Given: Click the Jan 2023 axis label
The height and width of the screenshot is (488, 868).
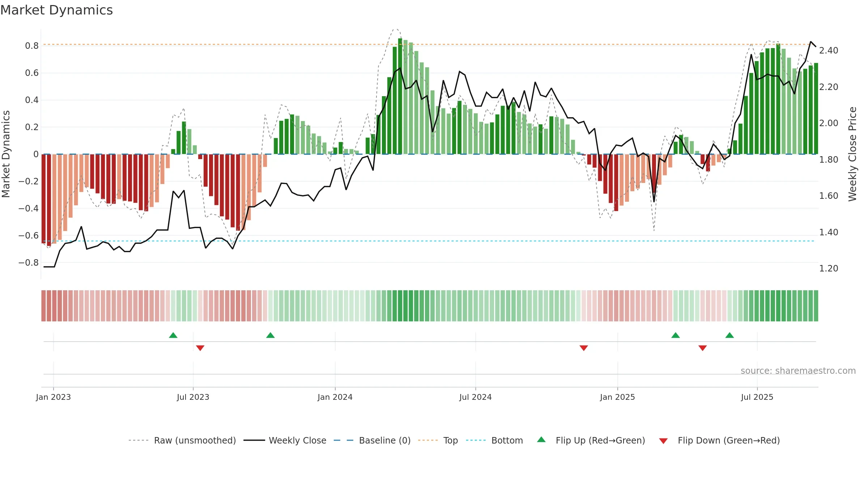Looking at the screenshot, I should [54, 397].
